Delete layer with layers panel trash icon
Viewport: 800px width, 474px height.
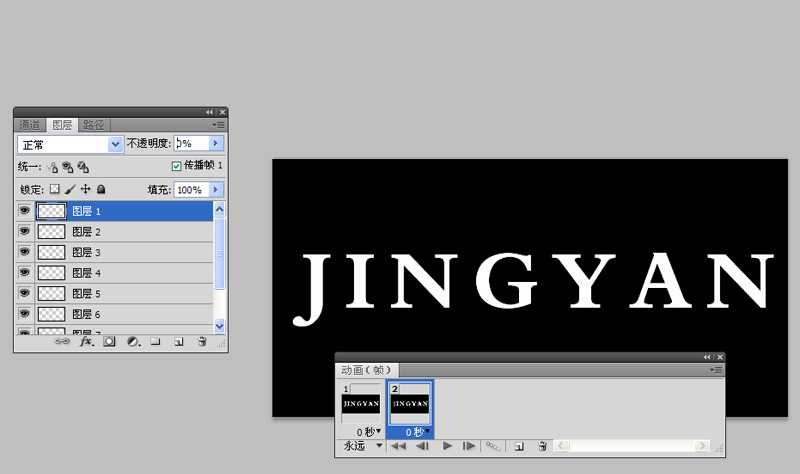pyautogui.click(x=202, y=342)
